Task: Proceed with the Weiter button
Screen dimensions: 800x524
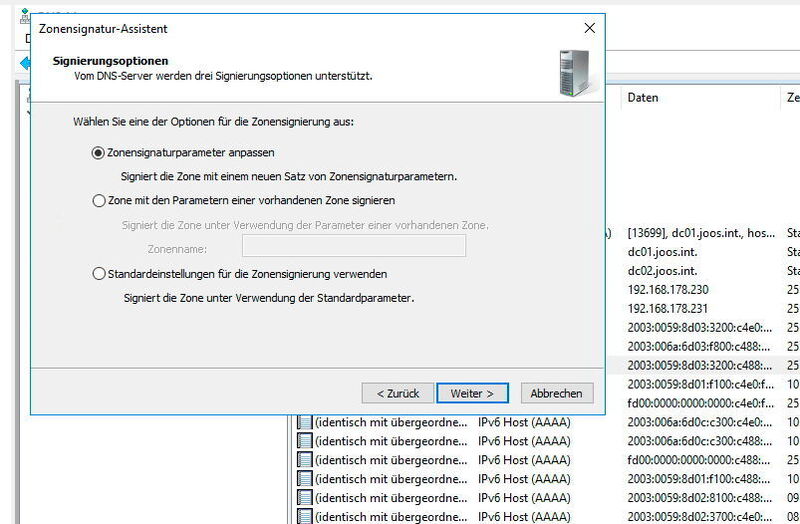Action: point(472,393)
